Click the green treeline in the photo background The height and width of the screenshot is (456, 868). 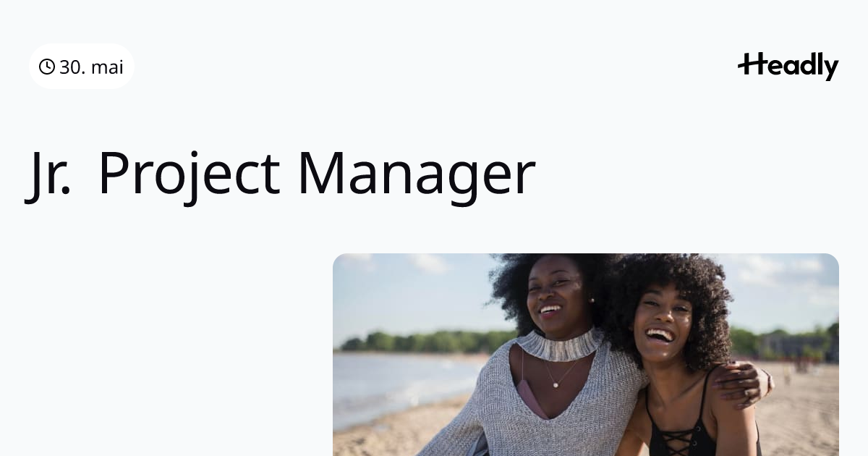(427, 341)
